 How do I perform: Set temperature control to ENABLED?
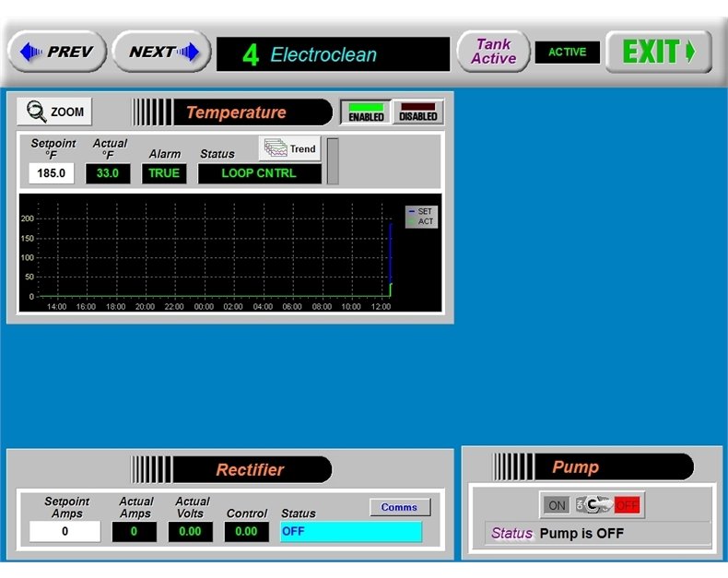point(366,112)
